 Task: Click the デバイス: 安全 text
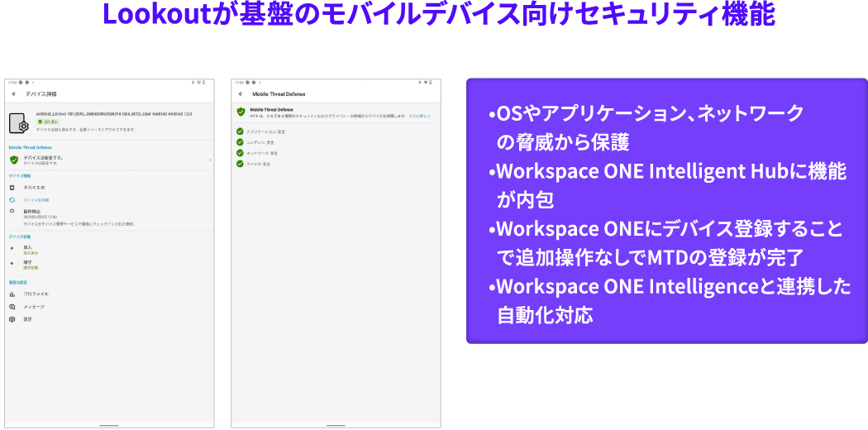click(258, 164)
